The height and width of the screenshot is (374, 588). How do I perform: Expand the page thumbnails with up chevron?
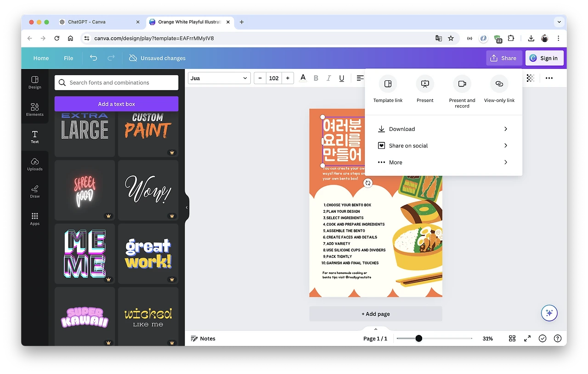[x=376, y=329]
